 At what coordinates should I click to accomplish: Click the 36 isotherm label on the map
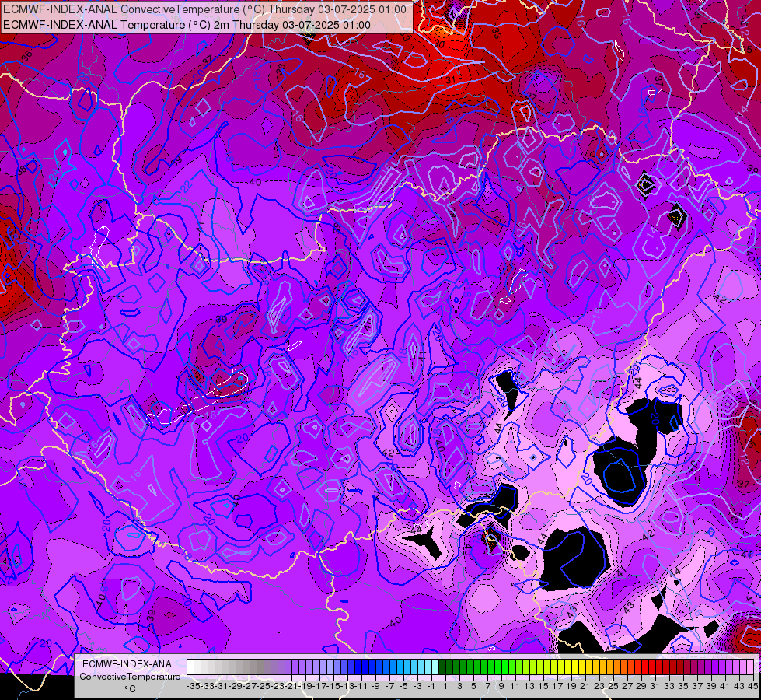click(x=26, y=55)
